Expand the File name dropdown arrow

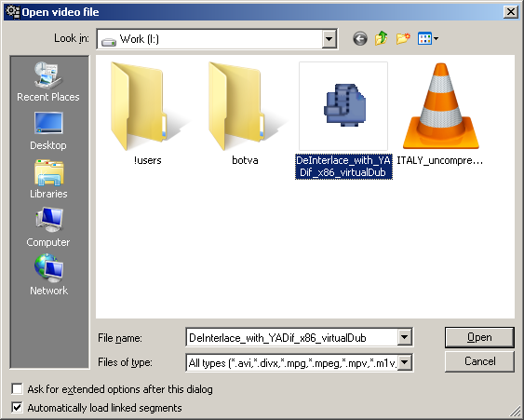pyautogui.click(x=404, y=337)
